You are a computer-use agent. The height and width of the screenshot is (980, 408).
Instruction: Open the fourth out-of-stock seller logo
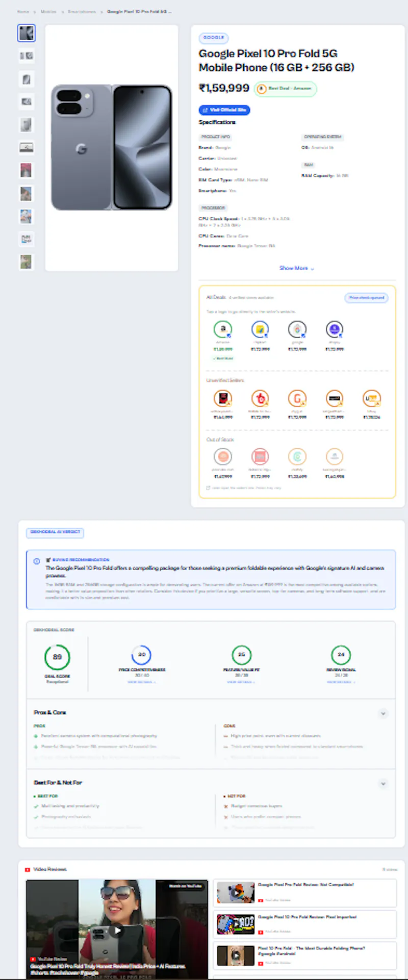point(335,456)
